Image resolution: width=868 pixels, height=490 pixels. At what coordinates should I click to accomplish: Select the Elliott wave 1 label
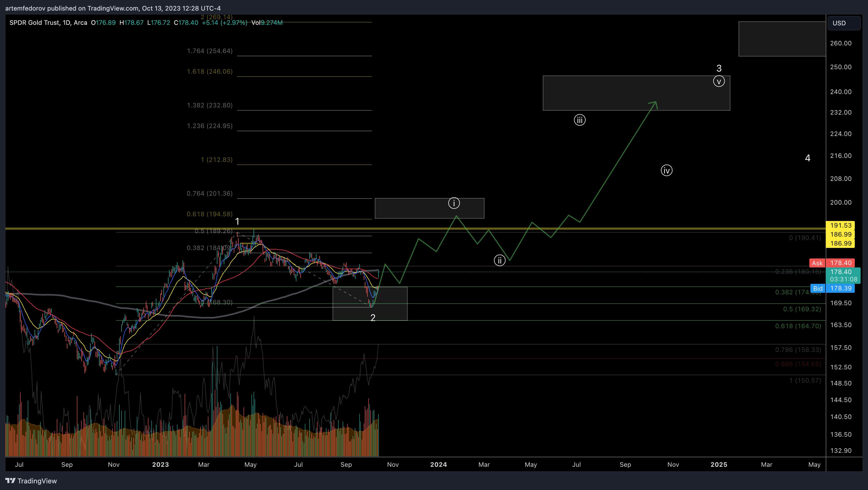[237, 222]
